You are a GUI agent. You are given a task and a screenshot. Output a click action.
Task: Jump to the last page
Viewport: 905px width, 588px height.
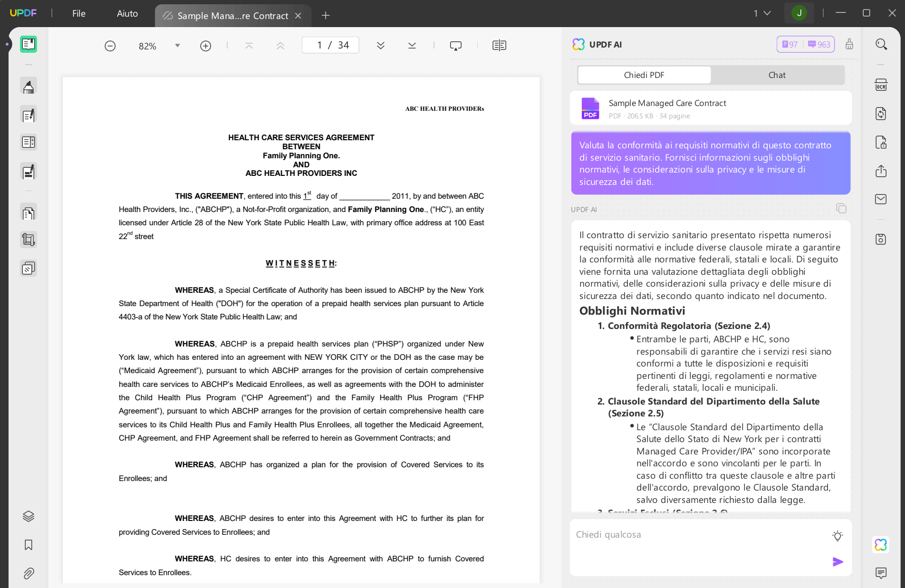[x=412, y=46]
